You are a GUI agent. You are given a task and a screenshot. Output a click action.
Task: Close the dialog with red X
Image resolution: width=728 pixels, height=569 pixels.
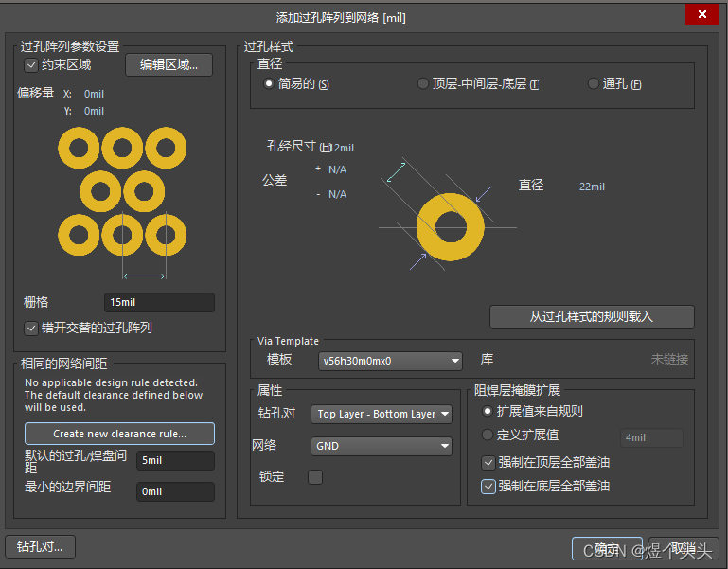(x=702, y=14)
